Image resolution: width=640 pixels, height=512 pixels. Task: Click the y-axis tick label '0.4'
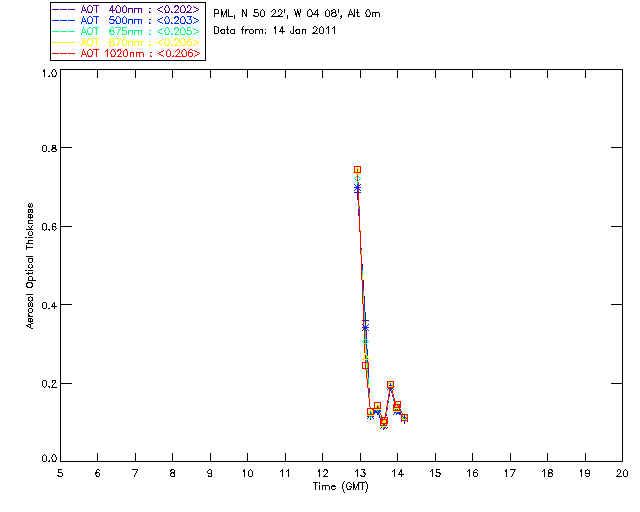49,305
